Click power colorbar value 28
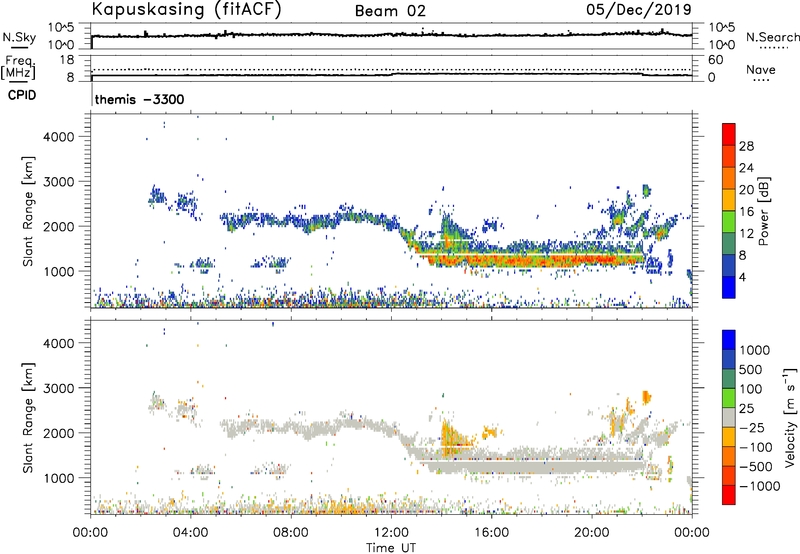Viewport: 800px width, 554px height. [746, 146]
